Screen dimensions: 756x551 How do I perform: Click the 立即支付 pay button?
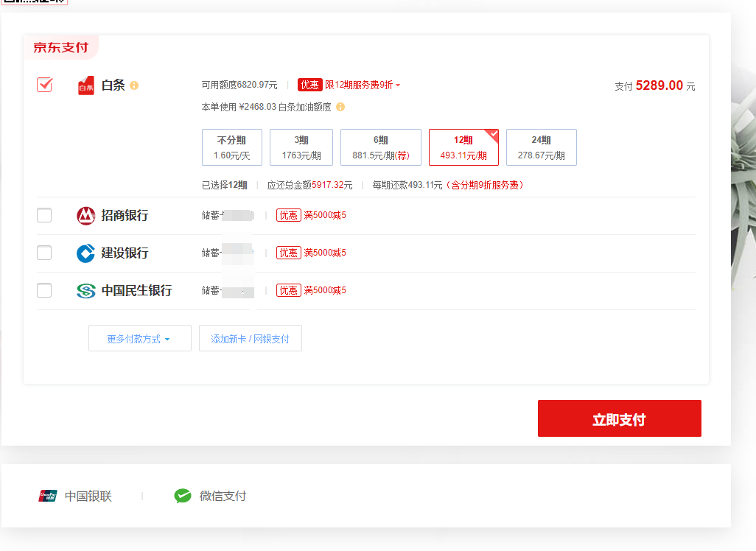(620, 418)
